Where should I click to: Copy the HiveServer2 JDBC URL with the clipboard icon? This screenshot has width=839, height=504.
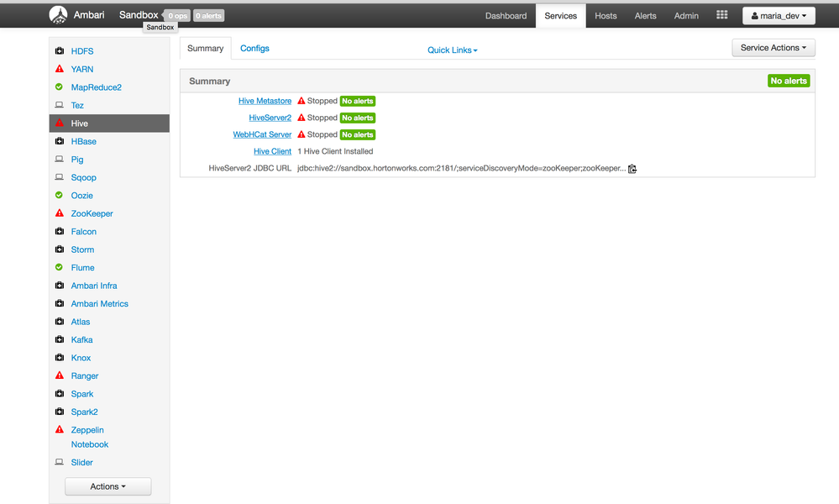click(632, 169)
